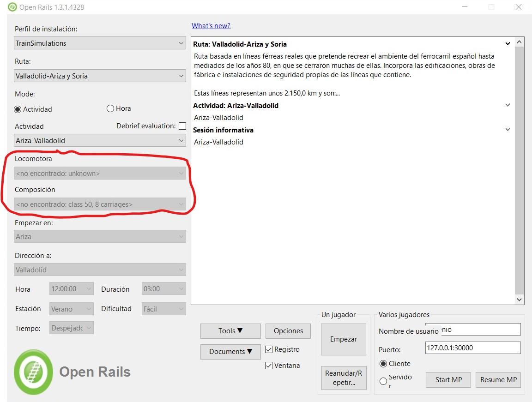532x402 pixels.
Task: Open the Dirección a Valladolid dropdown
Action: pyautogui.click(x=100, y=270)
